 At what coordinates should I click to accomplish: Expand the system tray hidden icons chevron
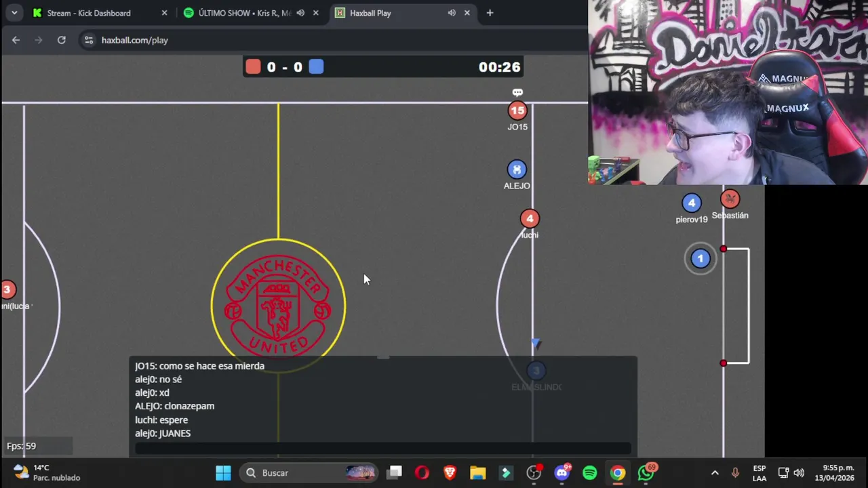[715, 472]
